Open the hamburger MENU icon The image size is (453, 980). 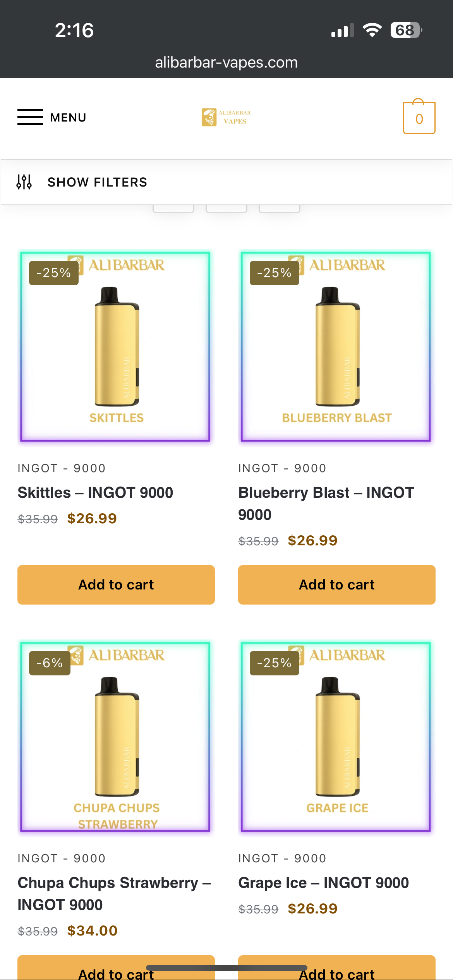tap(30, 117)
